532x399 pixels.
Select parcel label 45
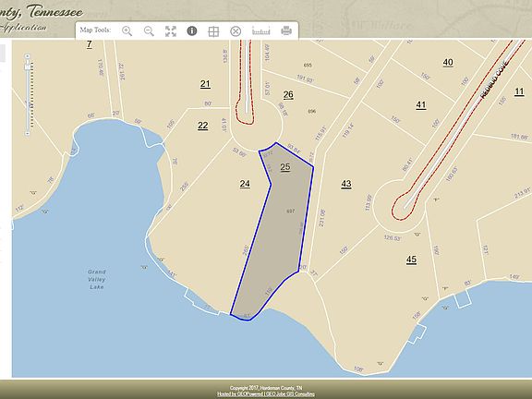click(411, 260)
